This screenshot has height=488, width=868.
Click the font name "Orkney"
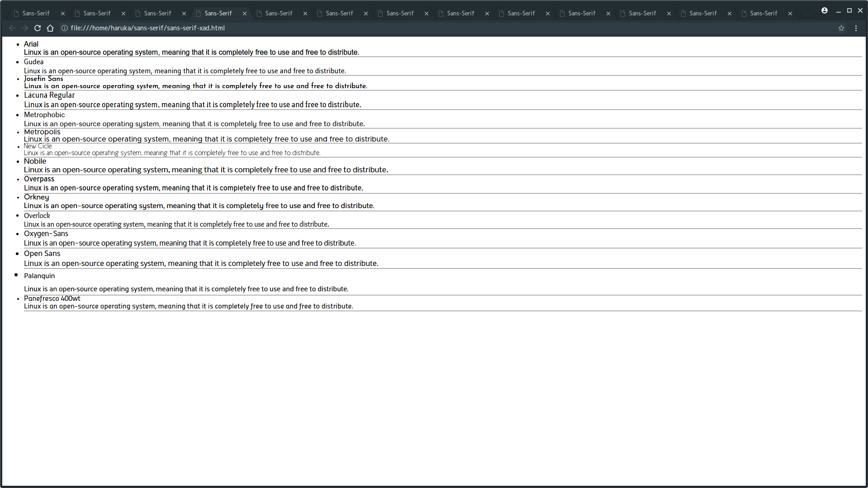pyautogui.click(x=37, y=197)
